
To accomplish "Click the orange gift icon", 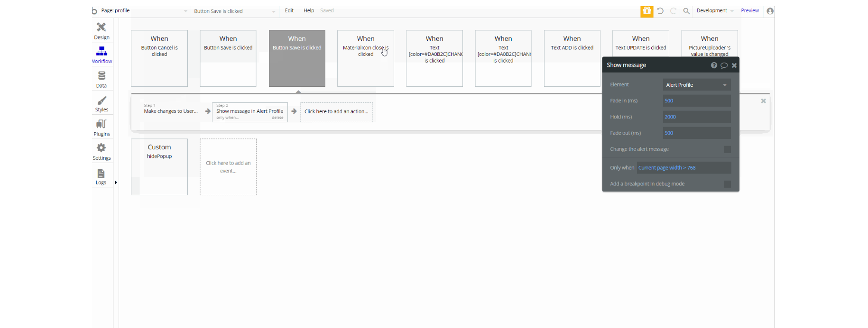I will point(646,11).
